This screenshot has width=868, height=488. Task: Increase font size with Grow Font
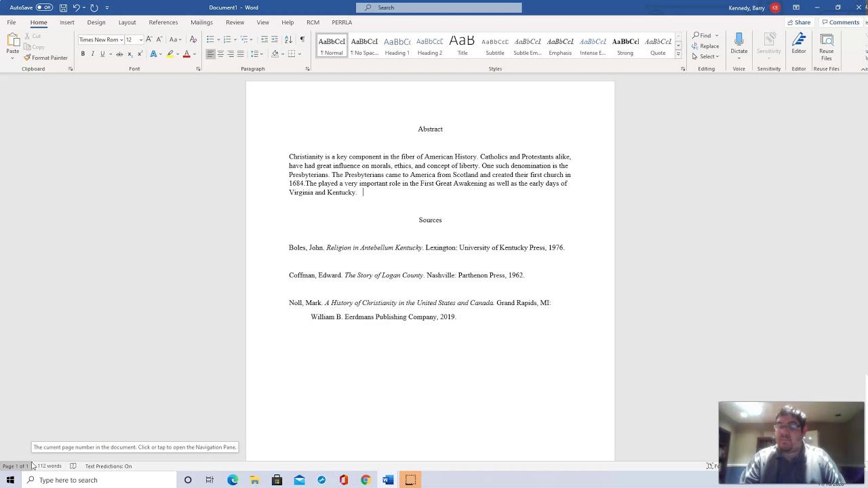coord(149,39)
